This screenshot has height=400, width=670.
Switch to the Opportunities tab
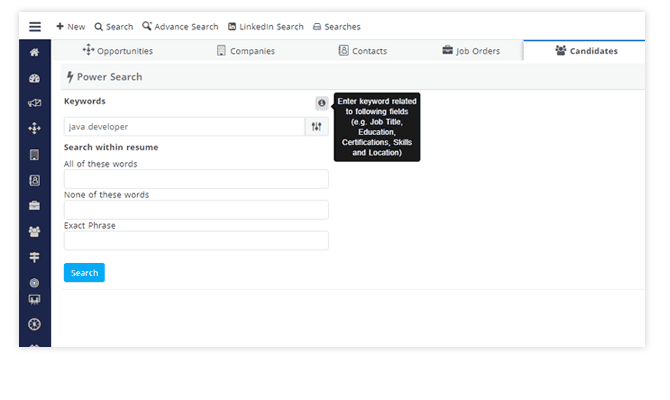click(118, 51)
